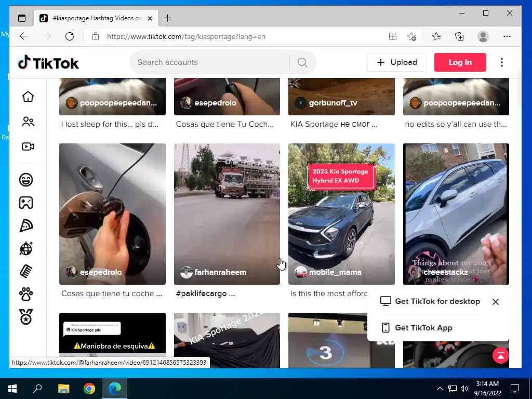Open Following feed via people icon
This screenshot has width=532, height=399.
(x=28, y=122)
